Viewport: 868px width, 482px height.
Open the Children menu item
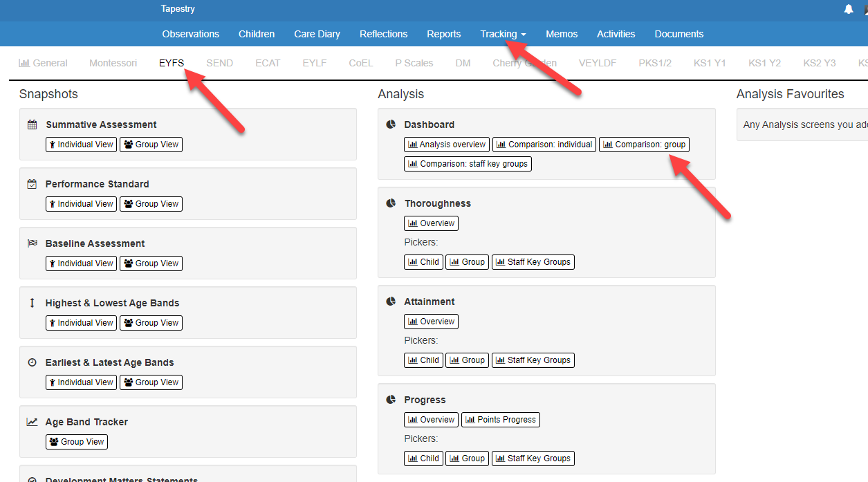point(257,34)
